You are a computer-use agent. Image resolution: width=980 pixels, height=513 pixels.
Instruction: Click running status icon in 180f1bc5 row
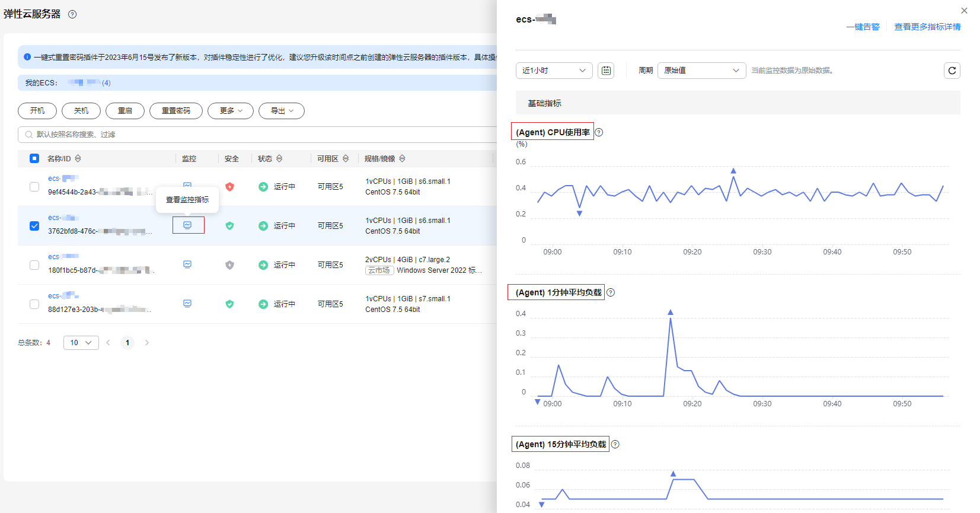point(263,265)
